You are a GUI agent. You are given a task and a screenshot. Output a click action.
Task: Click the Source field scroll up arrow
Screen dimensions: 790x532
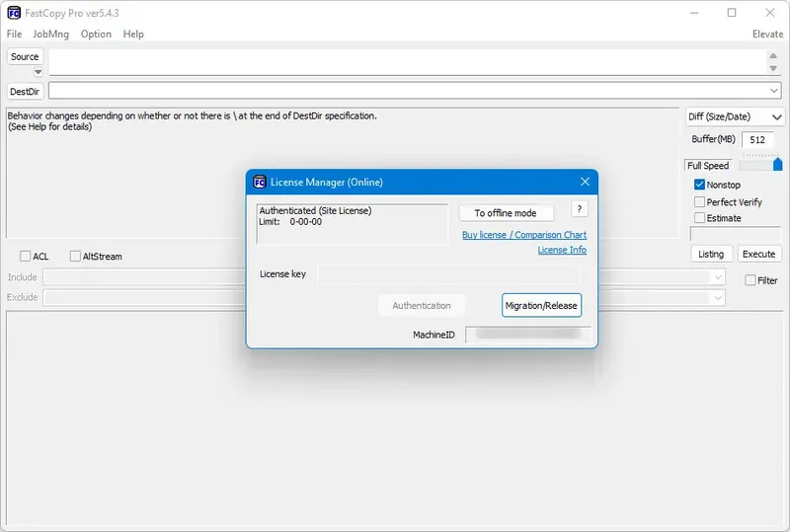tap(773, 56)
